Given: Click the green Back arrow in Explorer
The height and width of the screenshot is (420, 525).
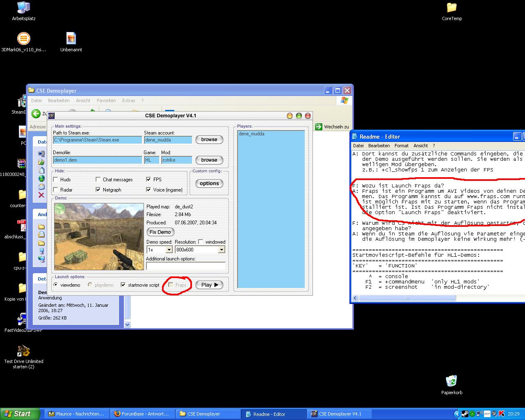Looking at the screenshot, I should pyautogui.click(x=36, y=114).
